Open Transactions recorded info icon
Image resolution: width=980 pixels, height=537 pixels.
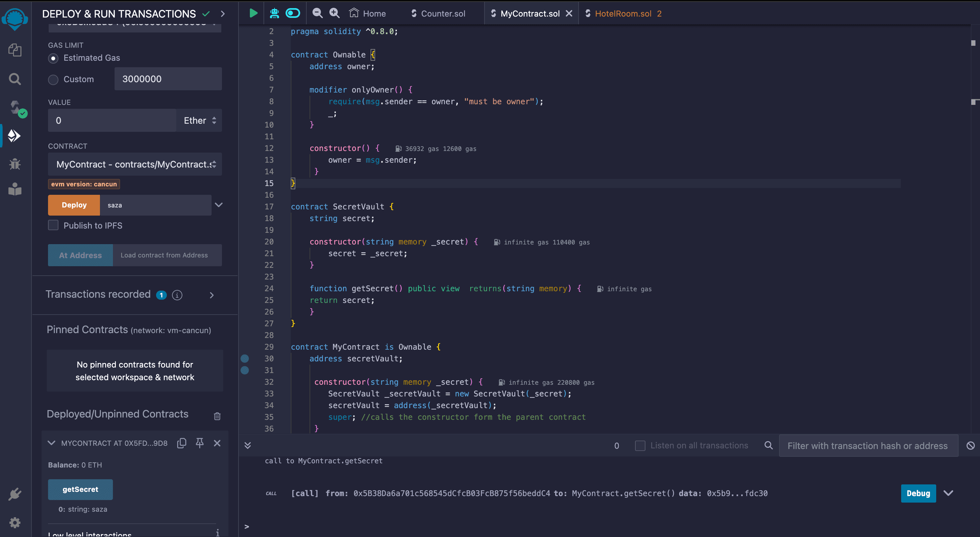tap(177, 295)
